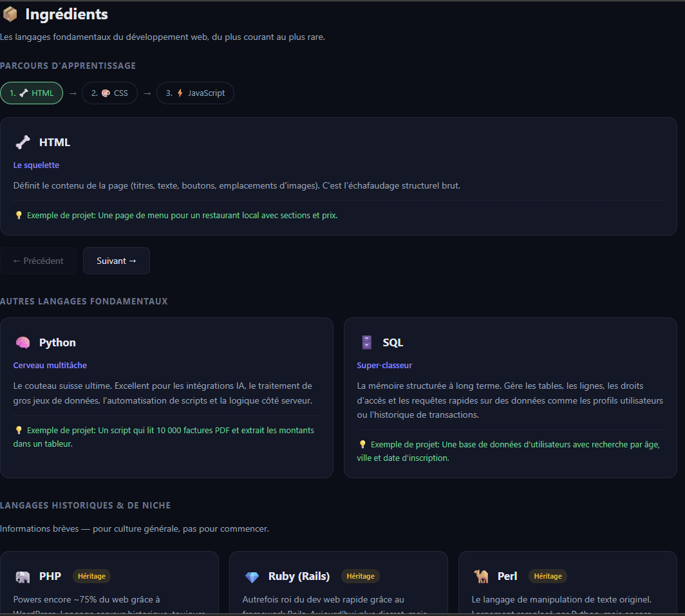Click the lightbulb icon in SQL project example
Image resolution: width=685 pixels, height=616 pixels.
pos(362,444)
